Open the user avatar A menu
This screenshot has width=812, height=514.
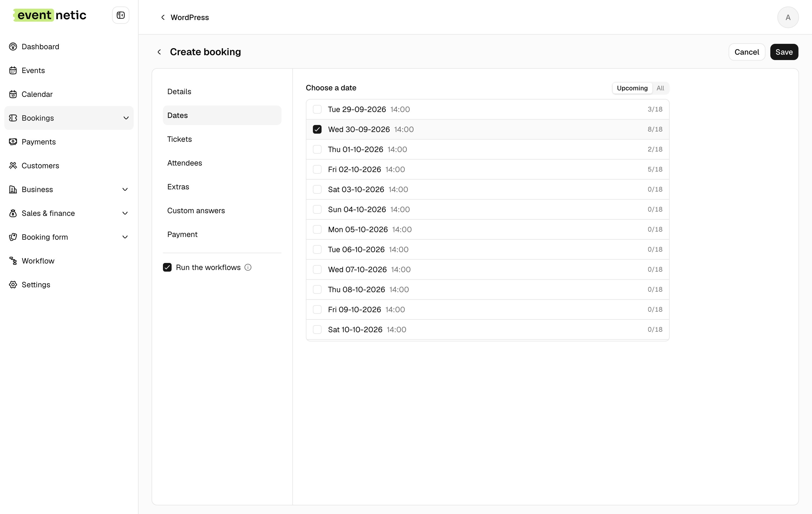coord(788,17)
